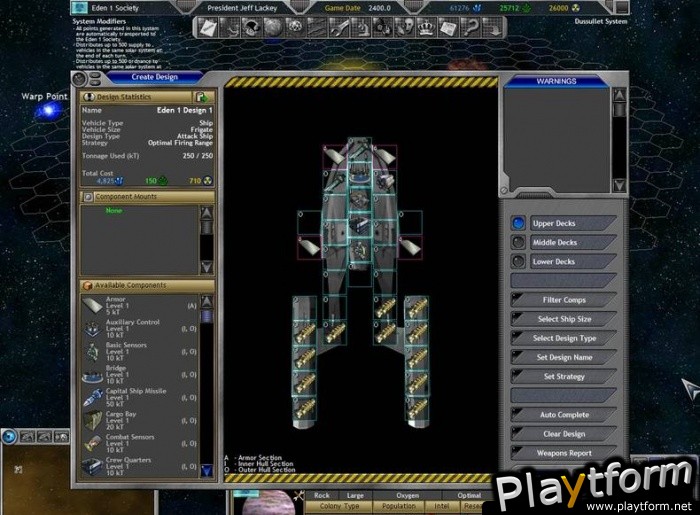
Task: Click the Middle Decks label button
Action: click(574, 242)
